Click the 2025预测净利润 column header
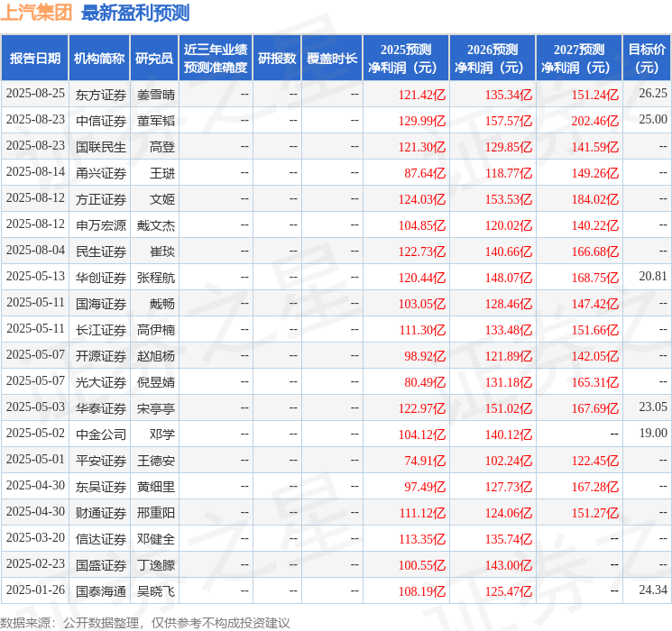Viewport: 672px width, 631px height. tap(406, 59)
